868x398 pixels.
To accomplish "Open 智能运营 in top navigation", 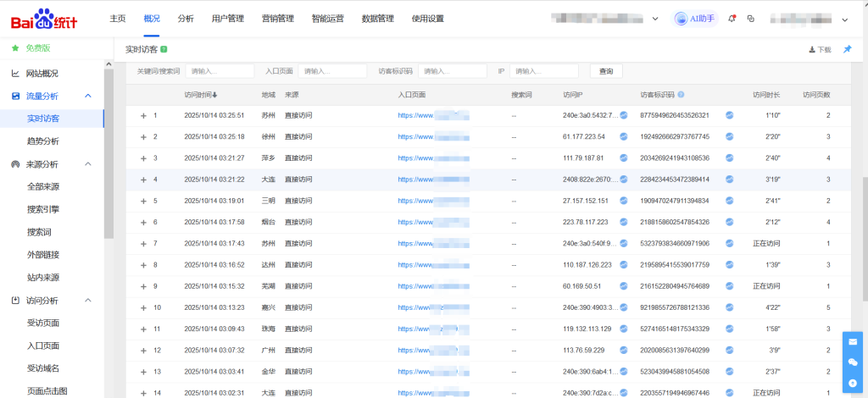I will pos(328,19).
